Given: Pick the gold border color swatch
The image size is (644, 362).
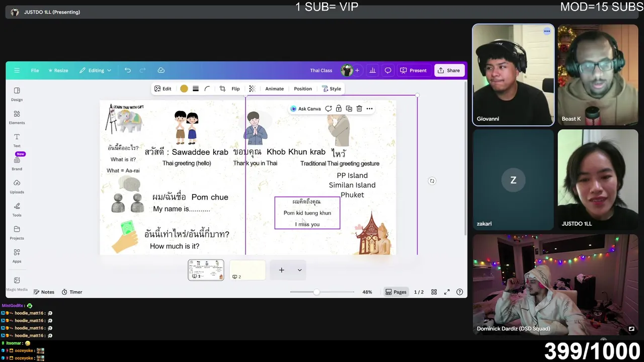Looking at the screenshot, I should pyautogui.click(x=184, y=88).
